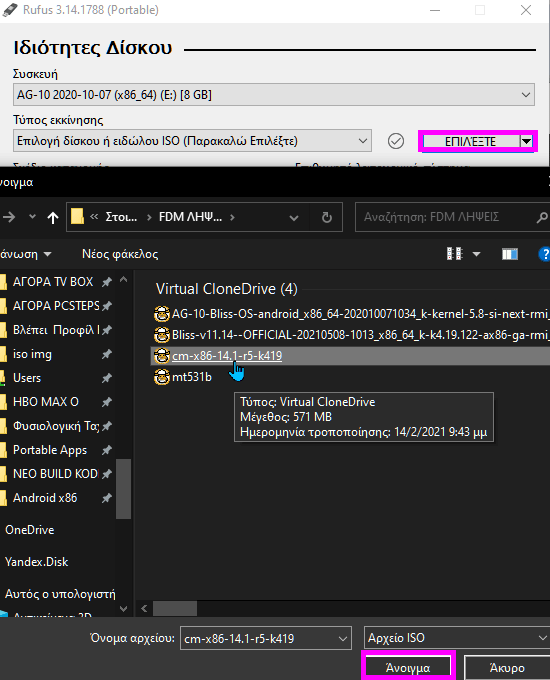This screenshot has height=680, width=550.
Task: Click the horizontal scrollbar thumb in file list
Action: pos(175,609)
